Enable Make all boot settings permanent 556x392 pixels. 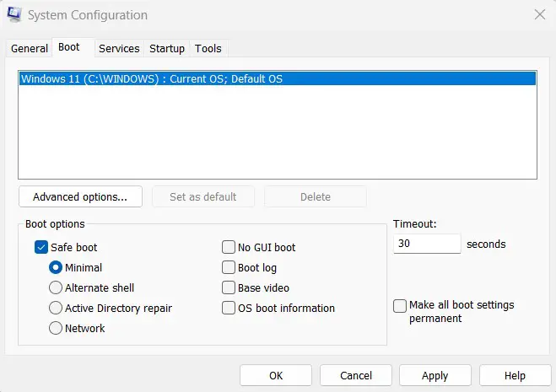400,306
